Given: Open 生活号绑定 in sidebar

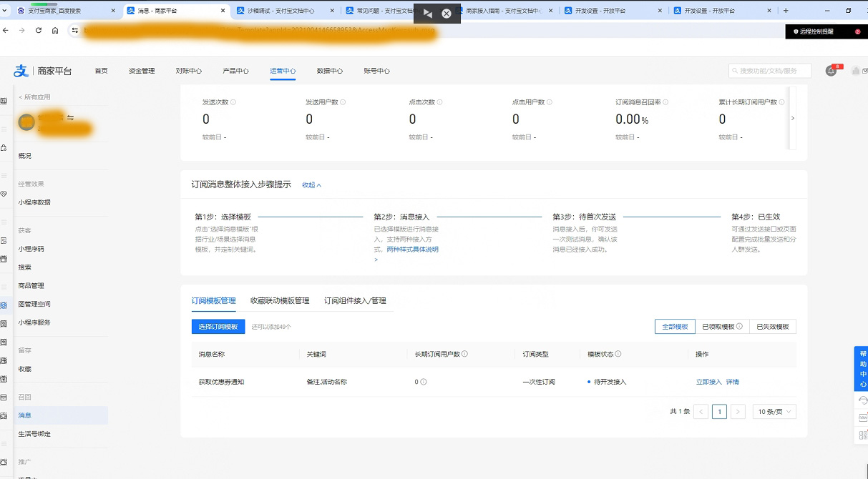Looking at the screenshot, I should (x=34, y=434).
